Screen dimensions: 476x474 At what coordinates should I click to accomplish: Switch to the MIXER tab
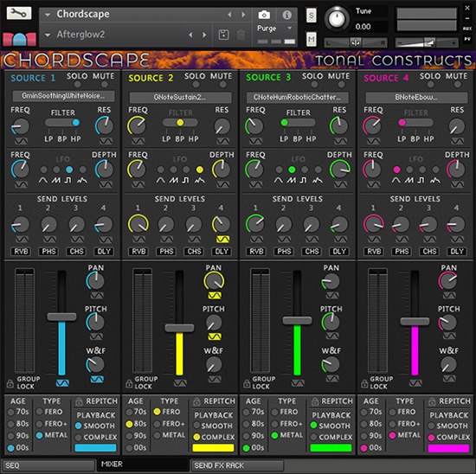142,464
